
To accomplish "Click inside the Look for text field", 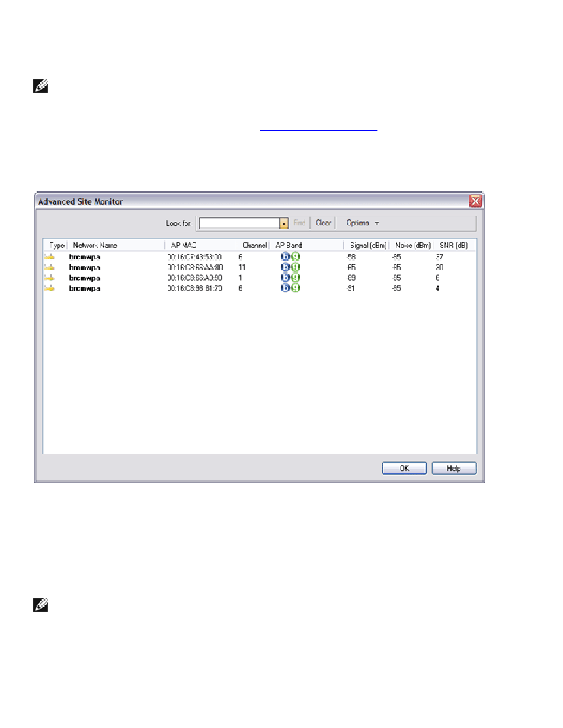I will point(239,223).
